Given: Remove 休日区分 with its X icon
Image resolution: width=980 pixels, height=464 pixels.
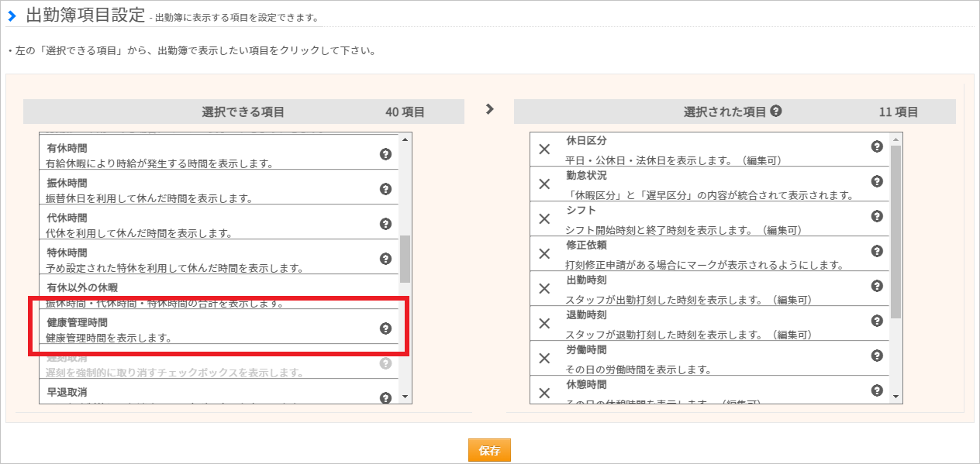Looking at the screenshot, I should coord(544,149).
